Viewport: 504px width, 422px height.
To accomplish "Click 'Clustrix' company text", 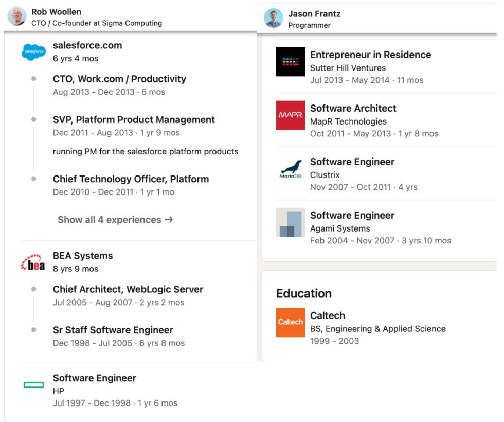I will point(325,175).
